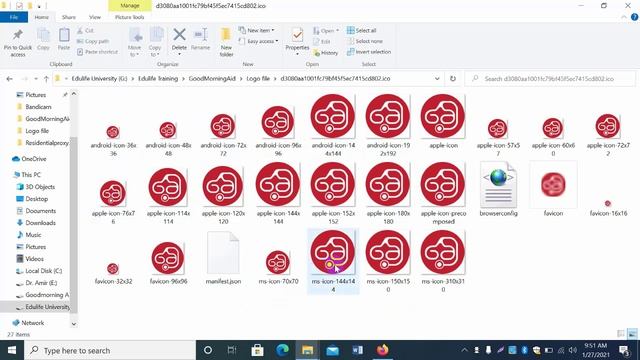The height and width of the screenshot is (360, 640).
Task: Open Mail app from taskbar
Action: coord(333,350)
